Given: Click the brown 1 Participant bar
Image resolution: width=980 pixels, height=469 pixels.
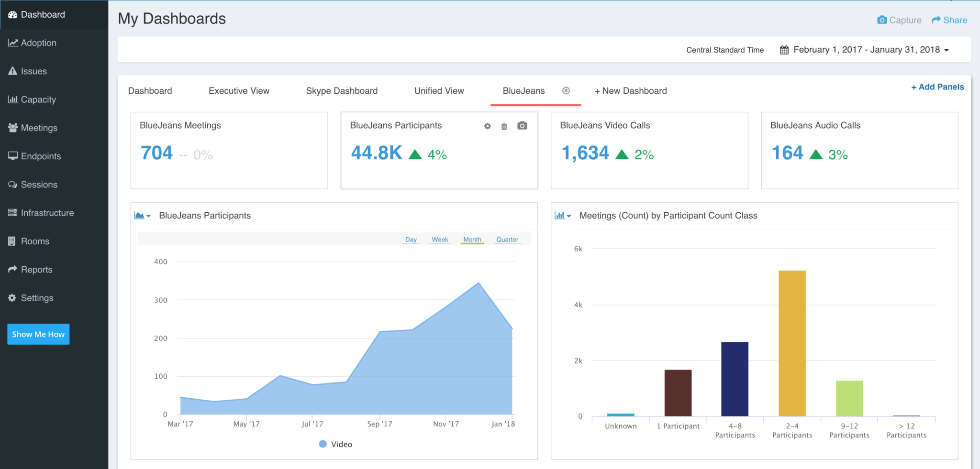Looking at the screenshot, I should coord(678,393).
